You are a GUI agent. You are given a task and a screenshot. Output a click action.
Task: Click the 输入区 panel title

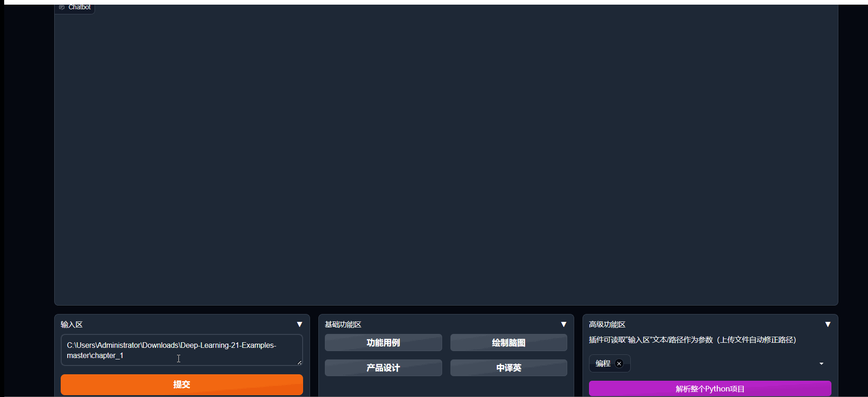coord(72,325)
